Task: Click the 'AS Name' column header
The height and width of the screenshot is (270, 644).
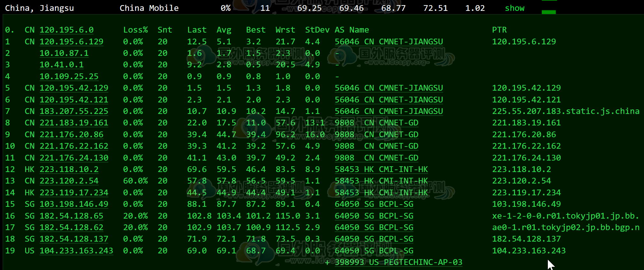Action: [352, 30]
